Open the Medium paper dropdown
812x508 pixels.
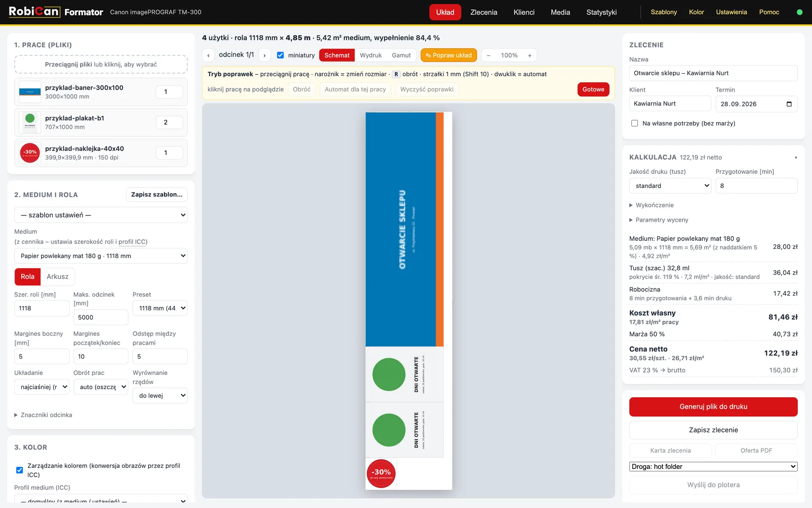(101, 256)
